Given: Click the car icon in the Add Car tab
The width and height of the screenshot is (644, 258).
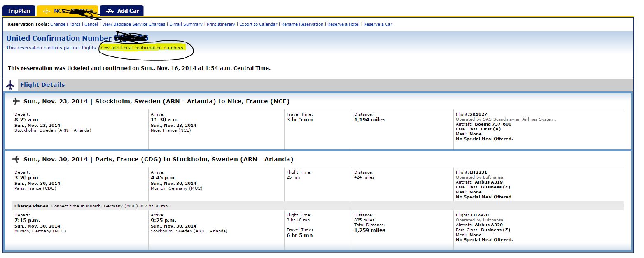Looking at the screenshot, I should click(110, 11).
